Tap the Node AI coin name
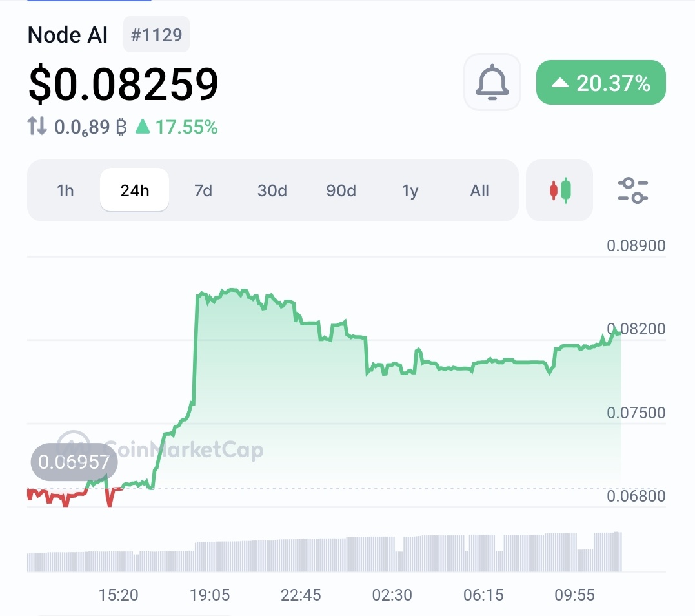Screen dimensions: 695x616 [67, 35]
